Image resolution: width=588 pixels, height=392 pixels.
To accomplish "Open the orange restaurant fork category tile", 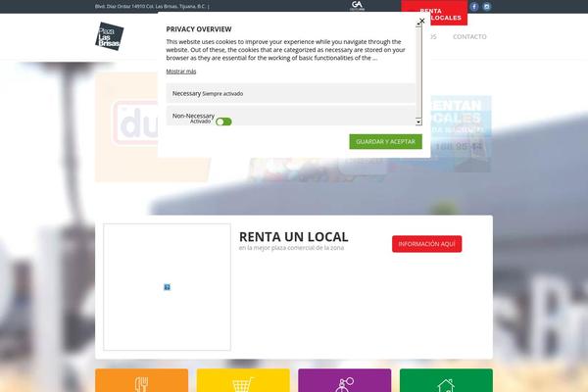I will pos(141,380).
